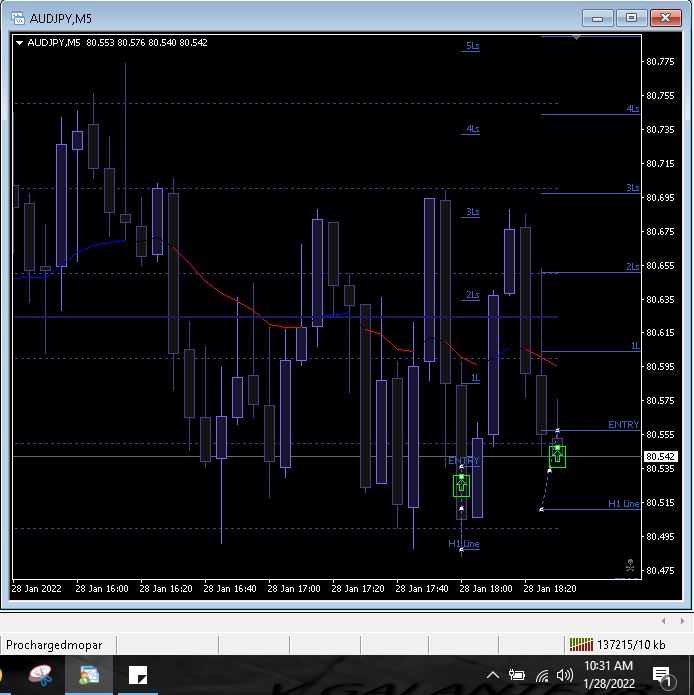Viewport: 694px width, 695px height.
Task: Click the green buy arrow near 18:20
Action: (x=557, y=456)
